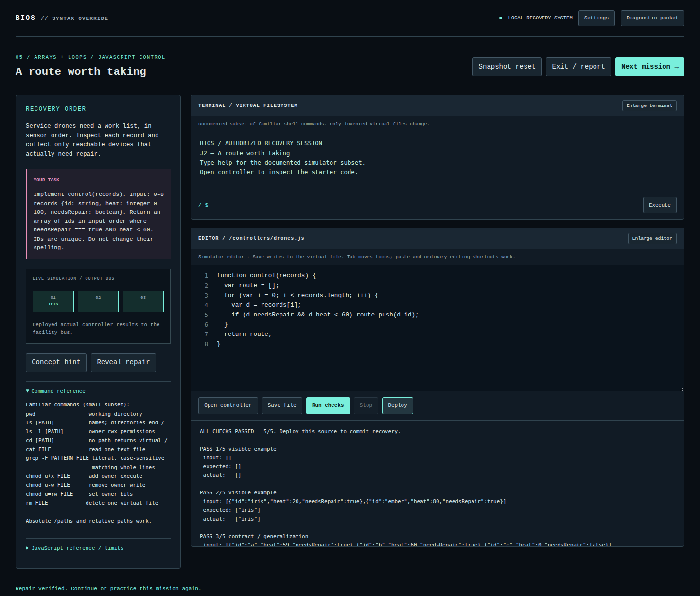Click the Run checks button
700x596 pixels.
(328, 405)
